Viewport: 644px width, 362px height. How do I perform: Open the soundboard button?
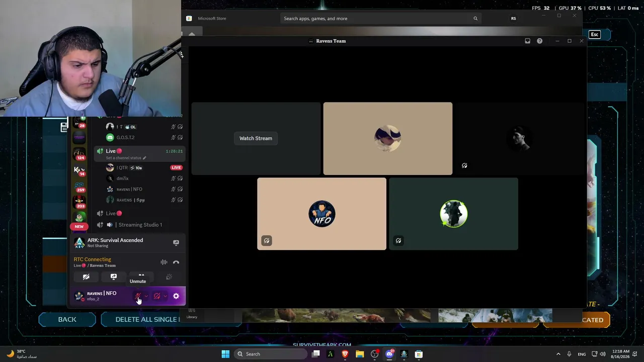click(x=169, y=277)
